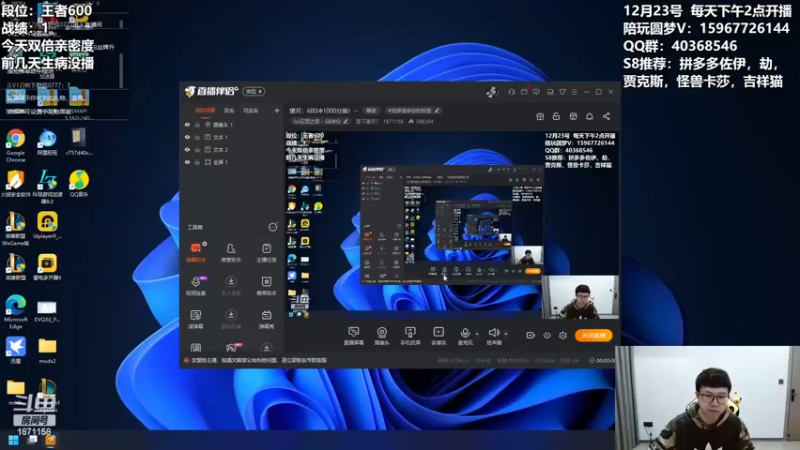
Task: Hide the 文本 1 source with its eye icon
Action: (187, 137)
